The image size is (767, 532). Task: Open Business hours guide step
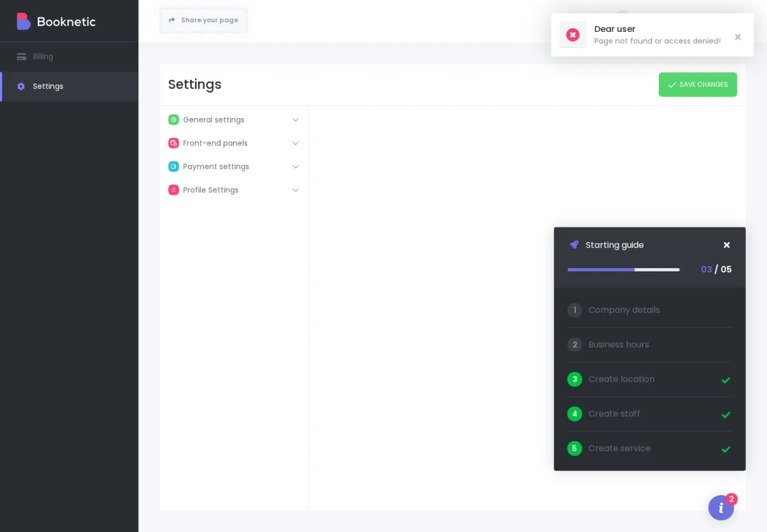pyautogui.click(x=649, y=345)
